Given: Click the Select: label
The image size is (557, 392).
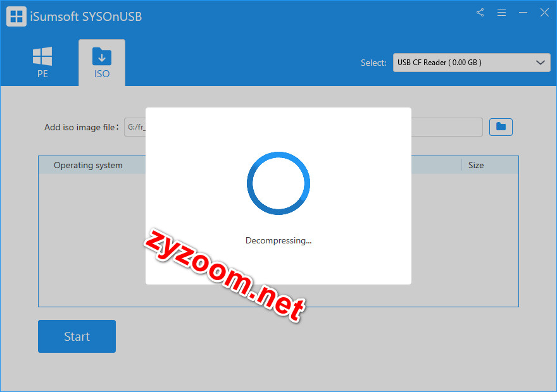Looking at the screenshot, I should [373, 63].
